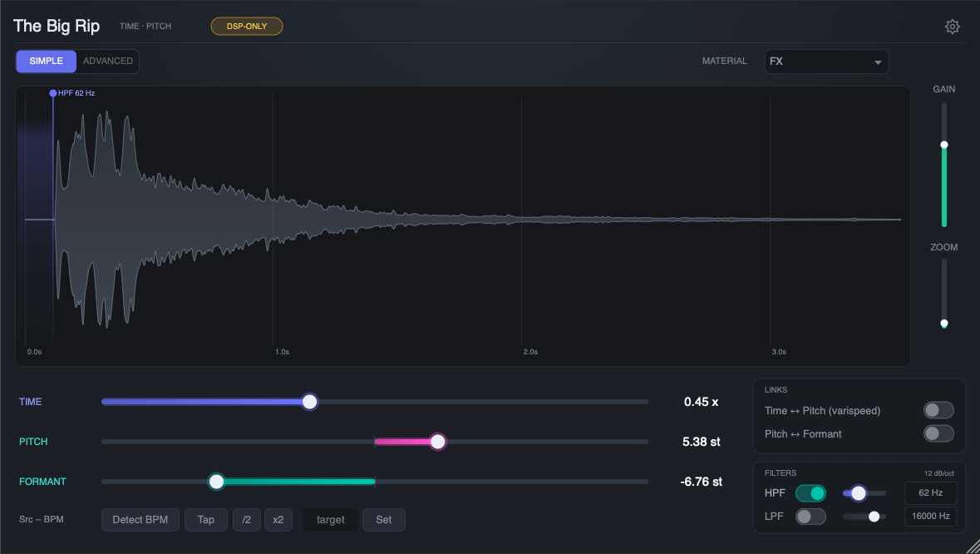980x554 pixels.
Task: Double the BPM with x2 button
Action: (278, 520)
